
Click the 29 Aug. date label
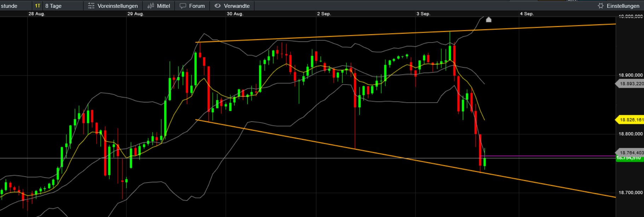pyautogui.click(x=136, y=14)
